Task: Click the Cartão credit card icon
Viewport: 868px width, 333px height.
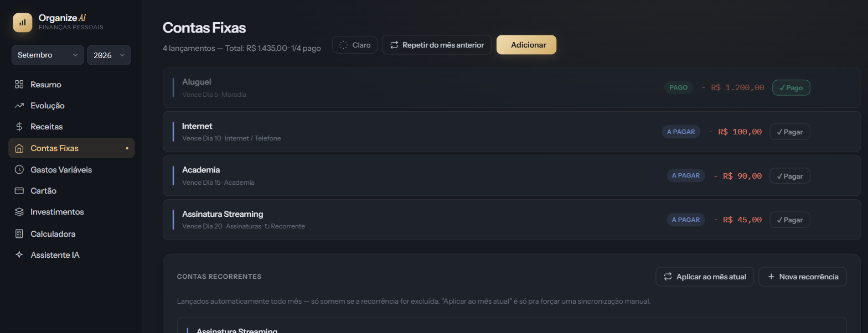Action: coord(19,191)
